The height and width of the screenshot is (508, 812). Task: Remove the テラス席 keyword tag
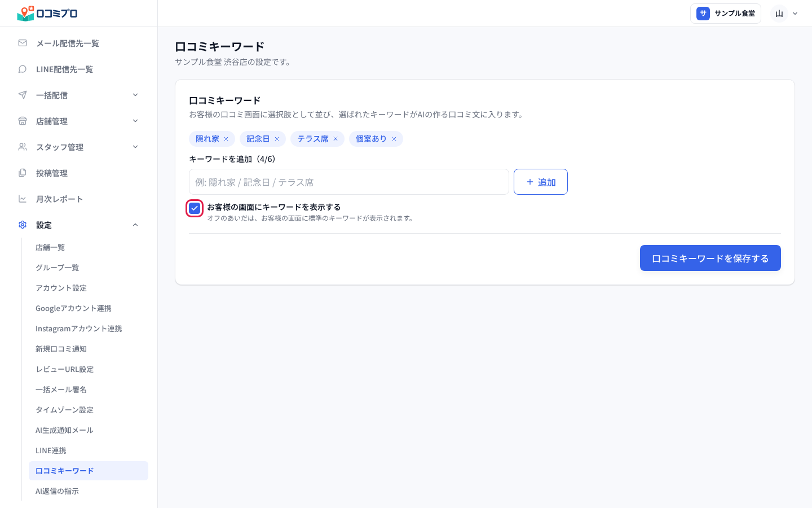coord(336,139)
